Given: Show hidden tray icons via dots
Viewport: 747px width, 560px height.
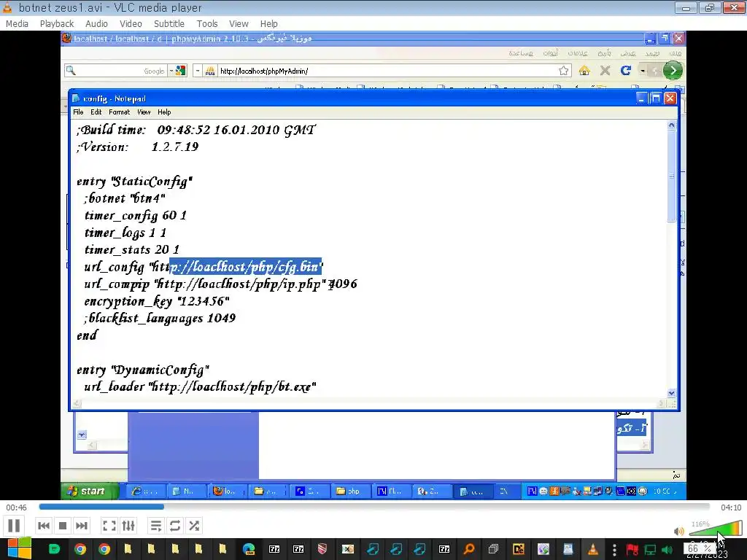Looking at the screenshot, I should point(614,549).
